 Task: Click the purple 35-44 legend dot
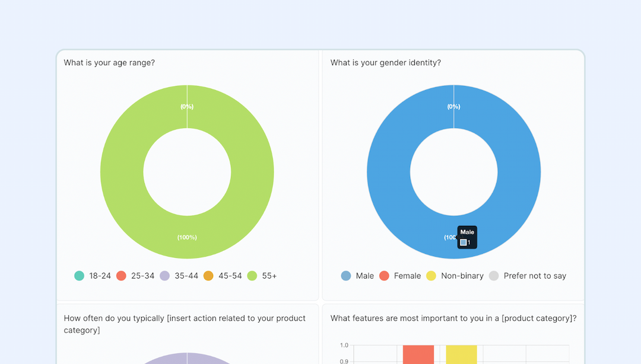pyautogui.click(x=164, y=276)
